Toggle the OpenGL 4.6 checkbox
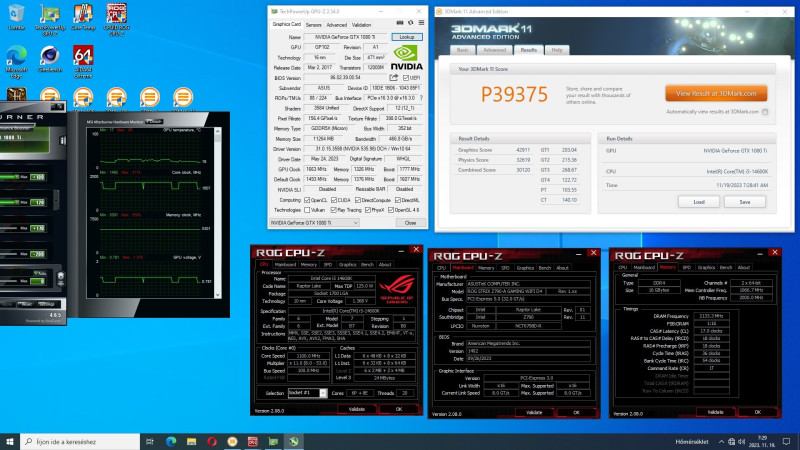The width and height of the screenshot is (800, 450). coord(390,210)
